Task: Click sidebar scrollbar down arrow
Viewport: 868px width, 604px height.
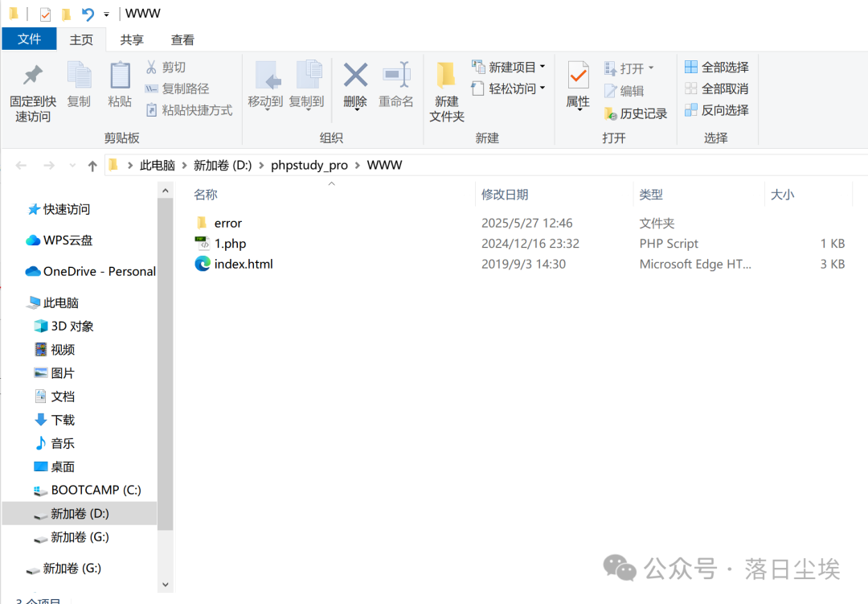Action: click(x=165, y=585)
